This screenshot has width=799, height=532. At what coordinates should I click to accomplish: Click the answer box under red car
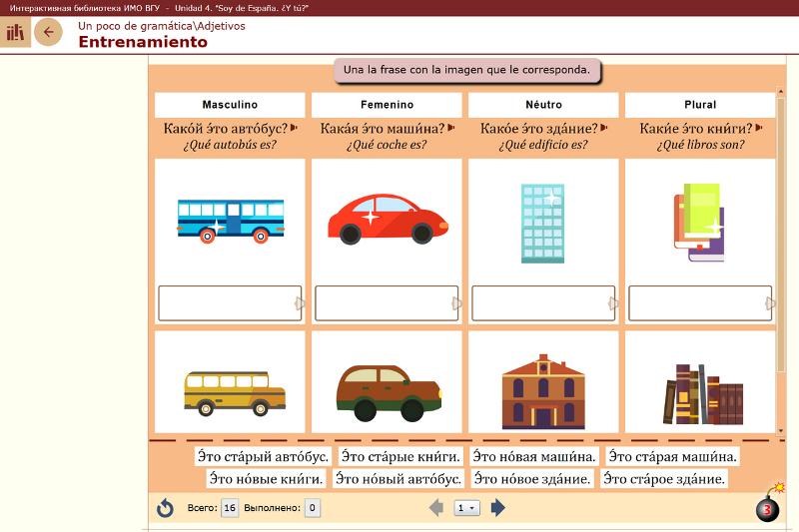385,302
